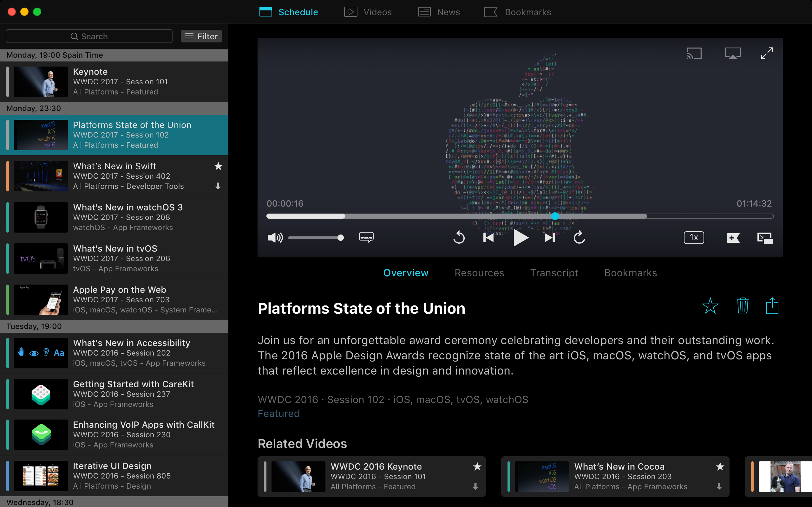Screen dimensions: 812x507
Task: Share Platforms State of the Union via share icon
Action: [x=772, y=305]
